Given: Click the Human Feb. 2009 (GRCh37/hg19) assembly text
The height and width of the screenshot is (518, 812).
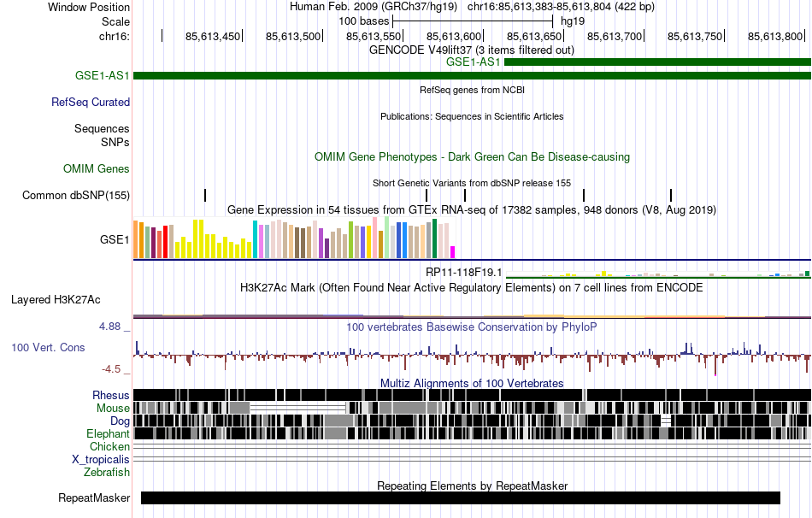Looking at the screenshot, I should pyautogui.click(x=374, y=7).
